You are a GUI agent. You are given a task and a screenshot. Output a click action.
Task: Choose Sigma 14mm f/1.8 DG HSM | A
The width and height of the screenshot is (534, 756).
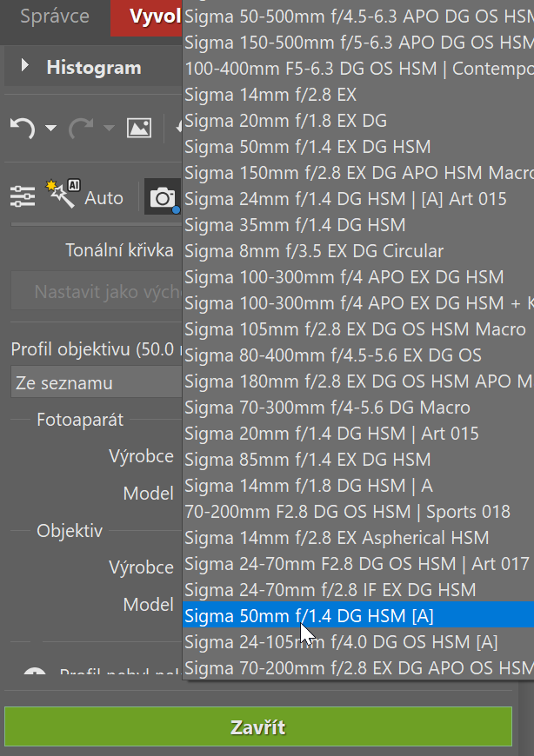point(309,486)
